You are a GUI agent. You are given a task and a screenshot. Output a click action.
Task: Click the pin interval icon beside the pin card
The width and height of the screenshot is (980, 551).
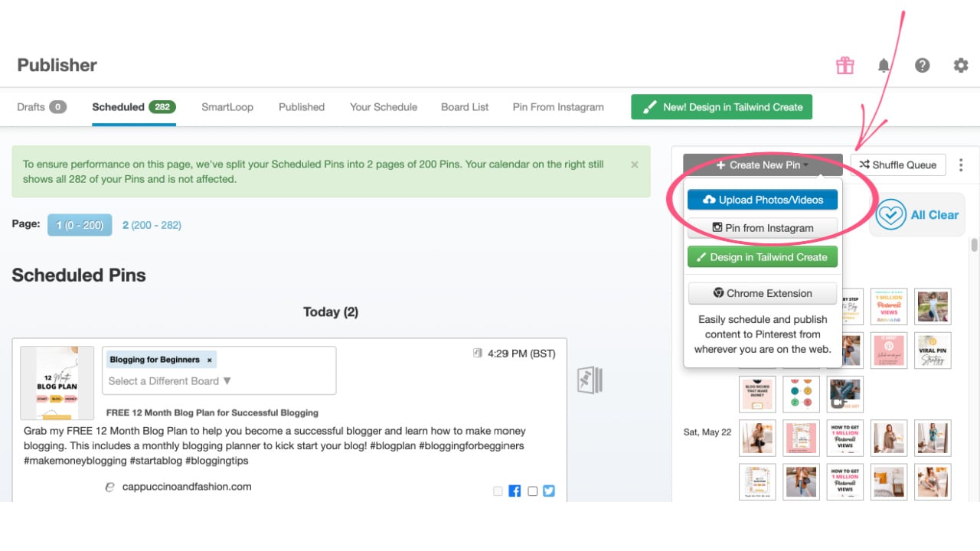coord(590,380)
